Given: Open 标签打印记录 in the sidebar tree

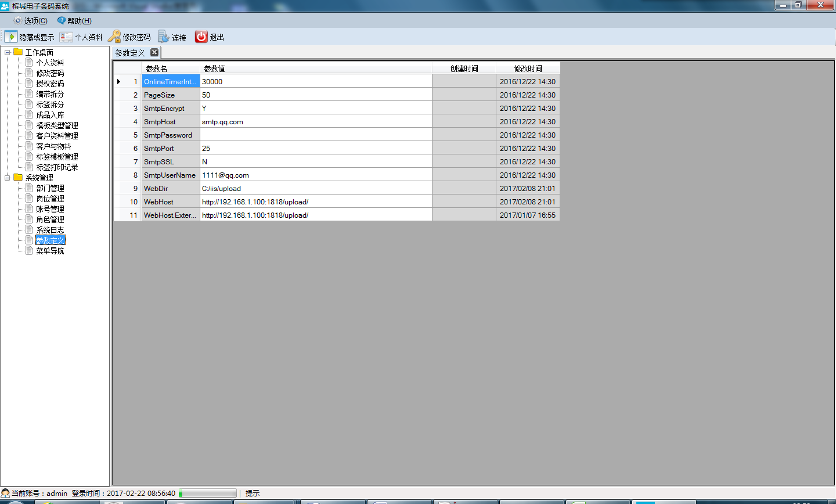Looking at the screenshot, I should (x=57, y=167).
